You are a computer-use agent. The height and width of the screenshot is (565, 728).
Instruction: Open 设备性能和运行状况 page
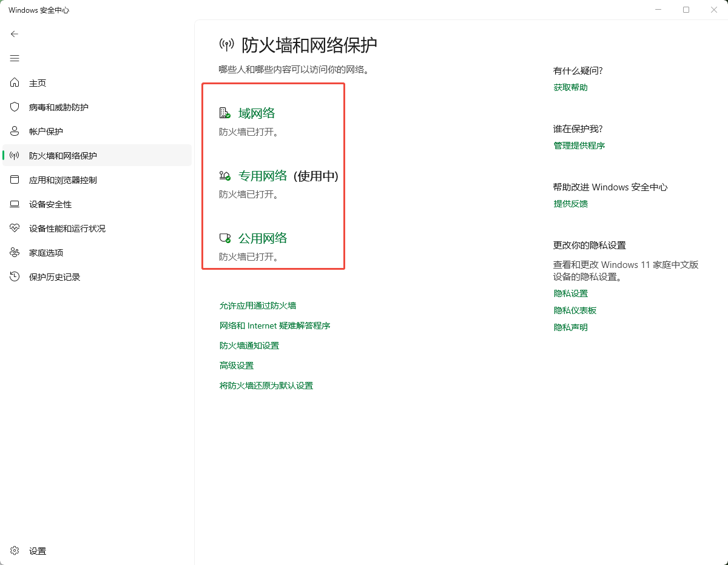tap(97, 228)
